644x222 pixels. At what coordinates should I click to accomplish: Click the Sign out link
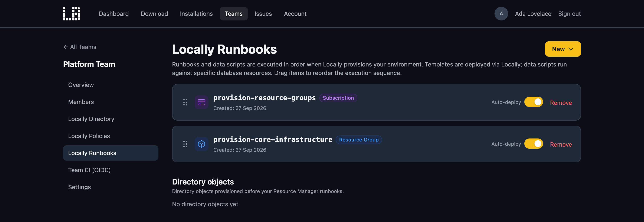569,13
